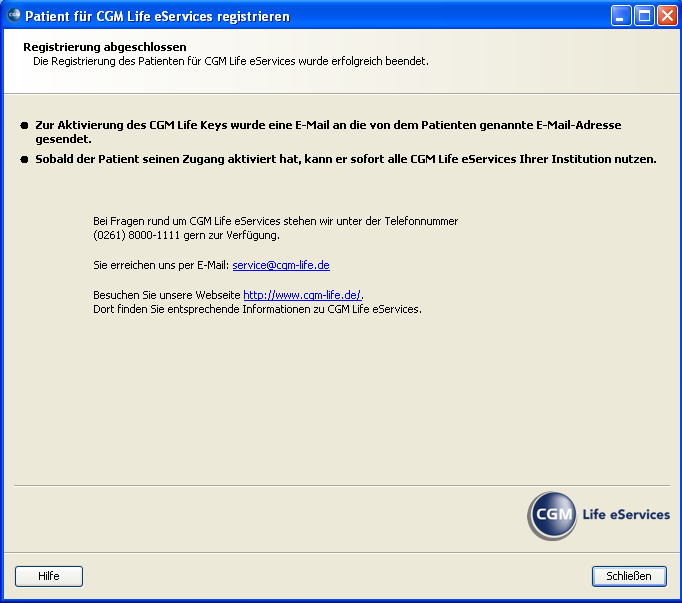Click the 'Sobald der Patient seinen Zugang' bullet text

(346, 159)
